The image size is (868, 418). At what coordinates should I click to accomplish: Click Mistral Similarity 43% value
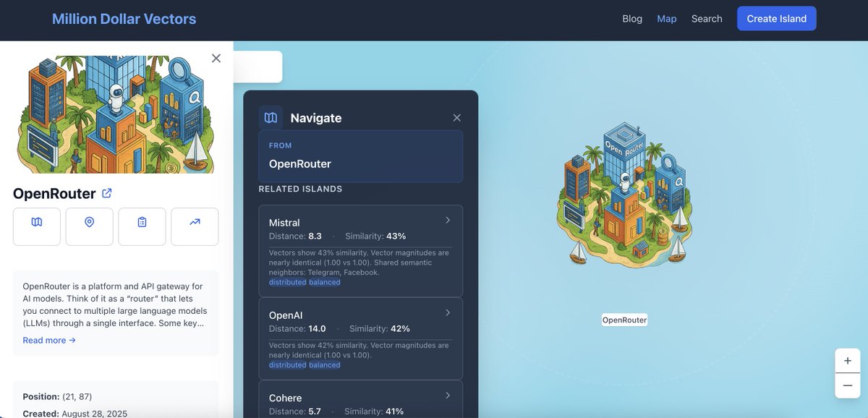(396, 236)
